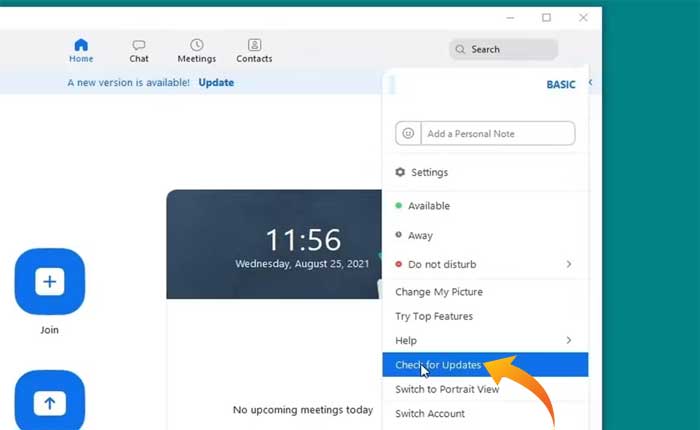The width and height of the screenshot is (700, 430).
Task: Click Change My Picture
Action: click(x=439, y=292)
